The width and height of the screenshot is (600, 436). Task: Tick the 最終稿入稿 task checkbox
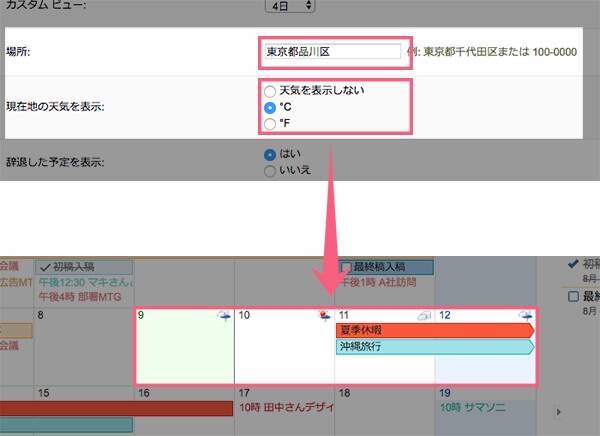(x=346, y=267)
